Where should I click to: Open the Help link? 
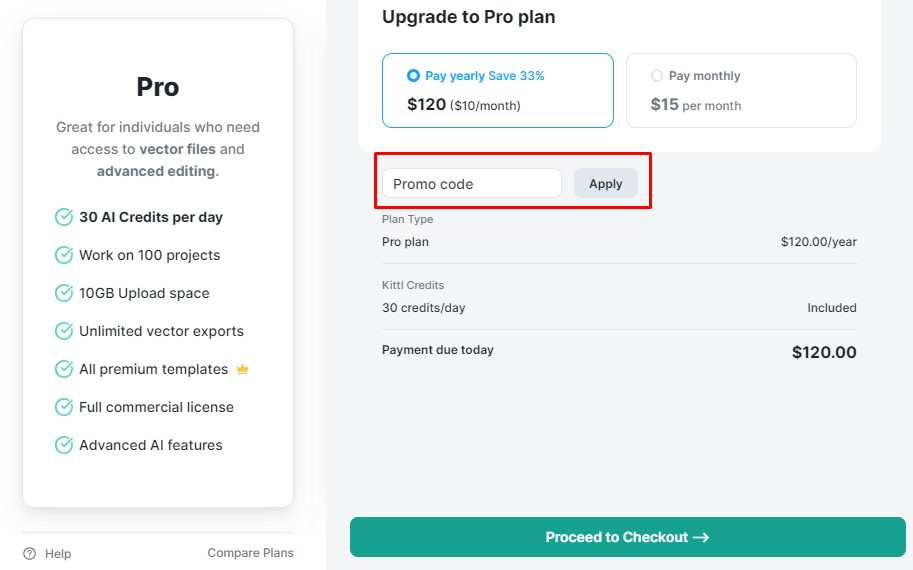click(58, 553)
